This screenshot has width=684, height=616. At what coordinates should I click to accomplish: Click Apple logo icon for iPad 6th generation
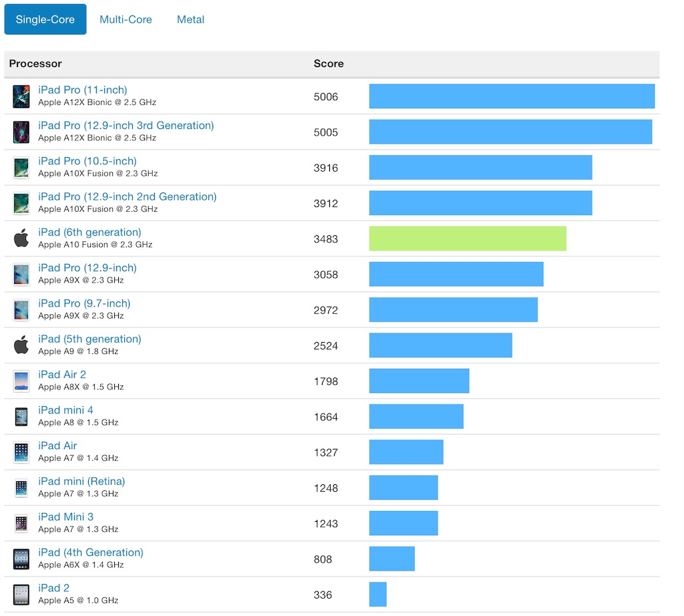click(21, 238)
